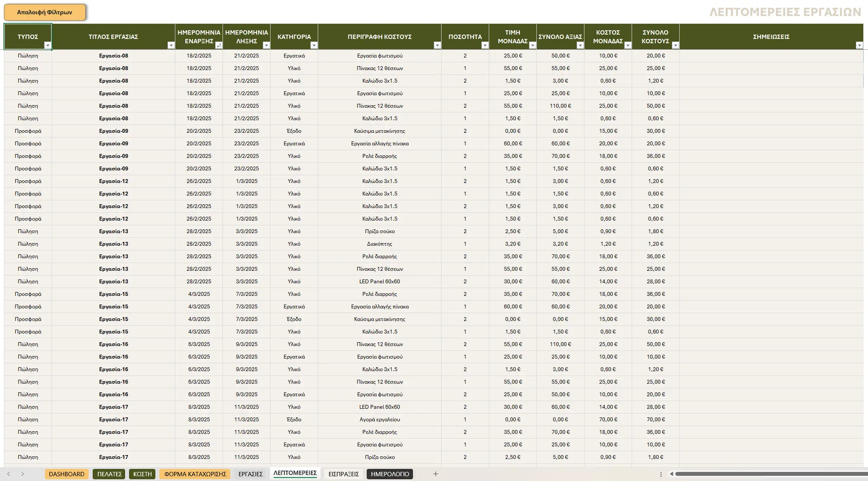868x481 pixels.
Task: Select 'Ρελέ διαρροής' in Εργασία-17 row
Action: pos(380,432)
